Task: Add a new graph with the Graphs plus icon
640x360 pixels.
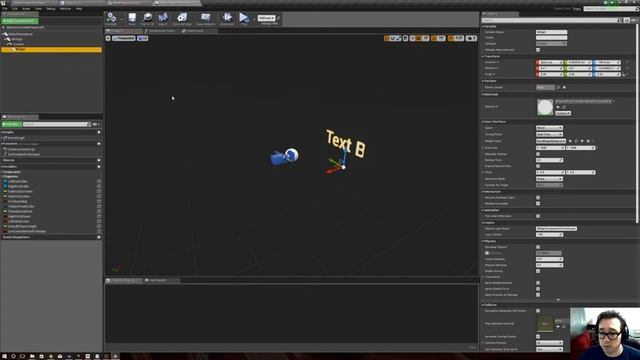Action: click(x=99, y=132)
